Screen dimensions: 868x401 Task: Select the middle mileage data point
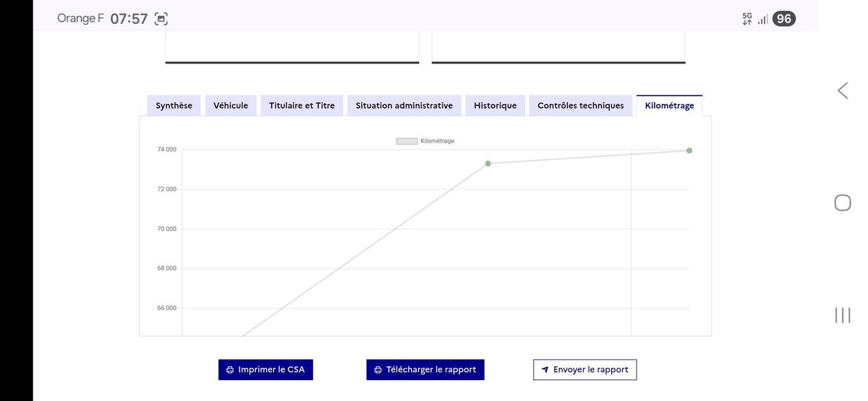[488, 164]
